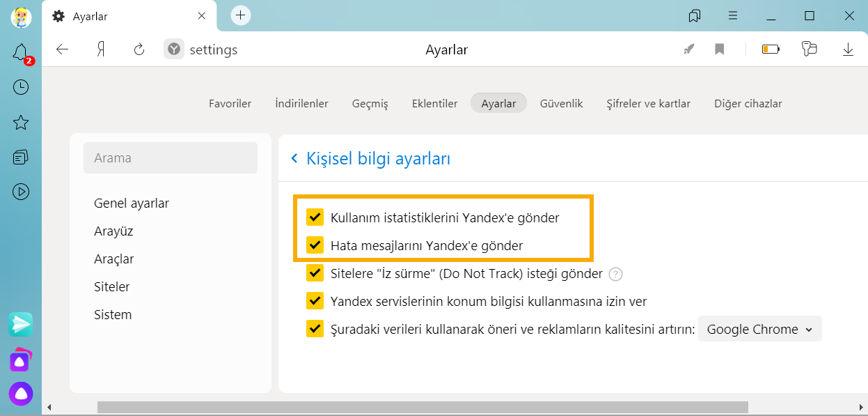This screenshot has height=416, width=868.
Task: Open battery saver icon
Action: pyautogui.click(x=771, y=49)
